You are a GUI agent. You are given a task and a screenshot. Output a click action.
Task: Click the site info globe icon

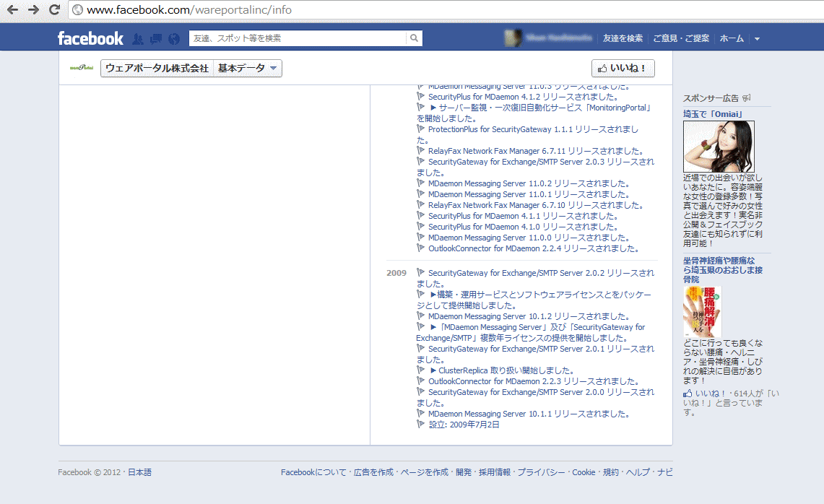77,10
